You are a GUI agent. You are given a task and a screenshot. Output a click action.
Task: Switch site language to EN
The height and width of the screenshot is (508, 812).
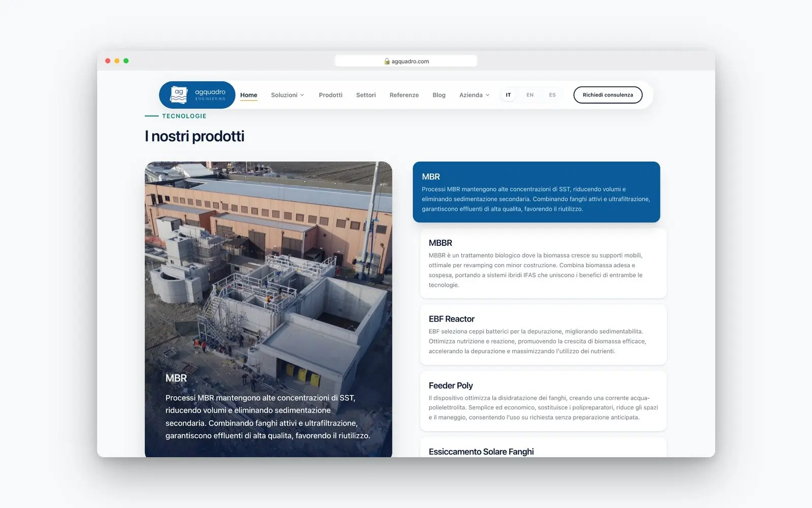(530, 95)
